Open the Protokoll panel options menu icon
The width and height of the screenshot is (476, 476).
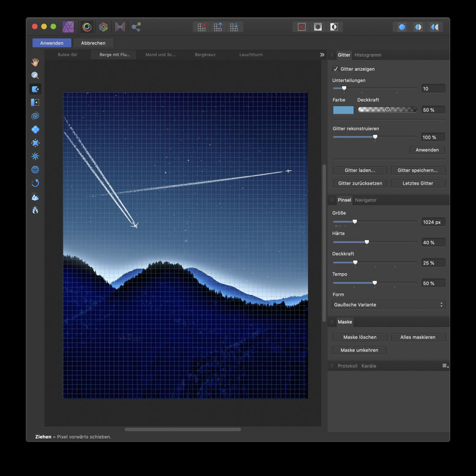(445, 366)
